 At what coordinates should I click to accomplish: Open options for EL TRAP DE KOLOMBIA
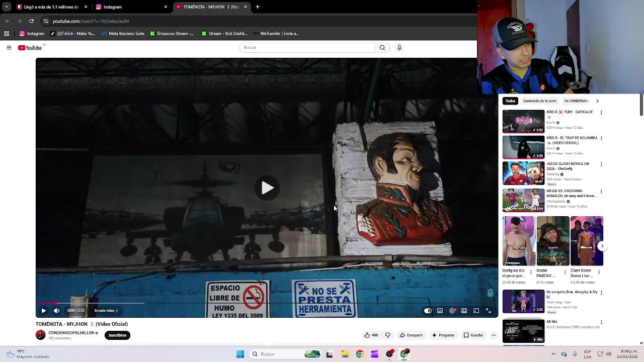[601, 138]
